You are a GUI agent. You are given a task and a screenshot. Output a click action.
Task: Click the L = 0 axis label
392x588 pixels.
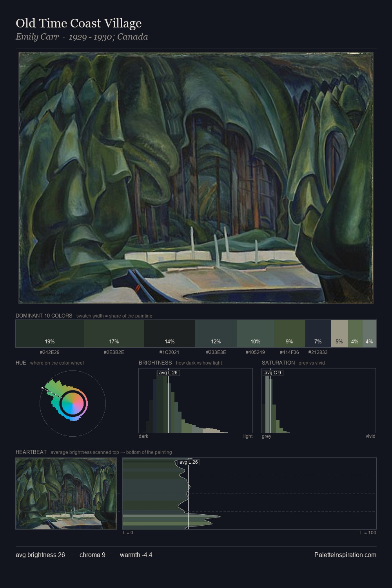click(x=128, y=533)
